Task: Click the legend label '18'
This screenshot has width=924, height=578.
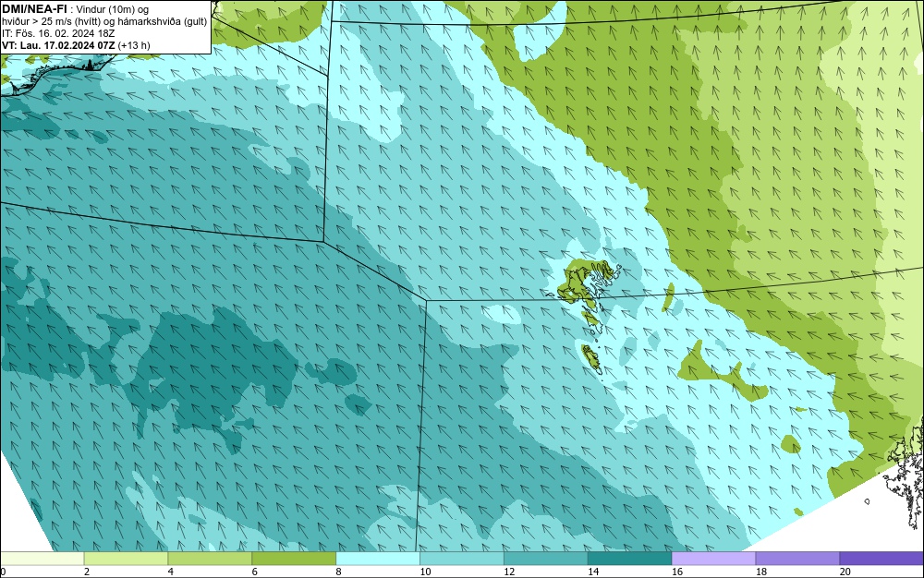Action: pos(760,572)
